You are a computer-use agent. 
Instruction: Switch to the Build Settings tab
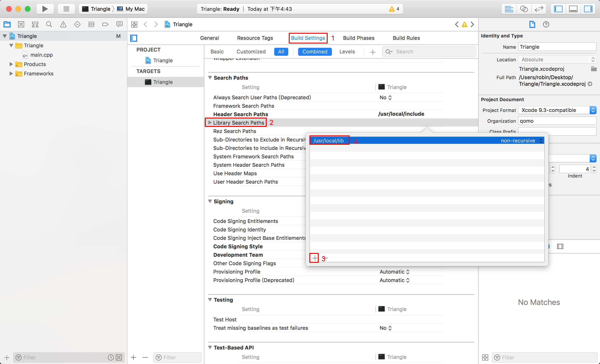click(x=308, y=38)
